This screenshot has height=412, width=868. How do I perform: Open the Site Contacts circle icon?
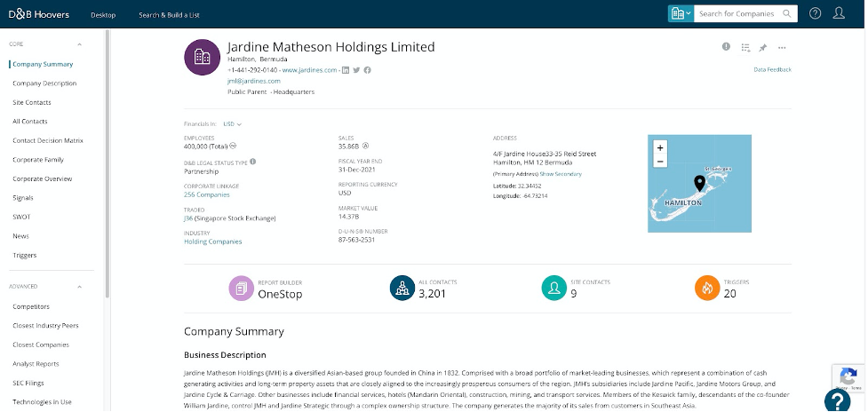pyautogui.click(x=554, y=288)
